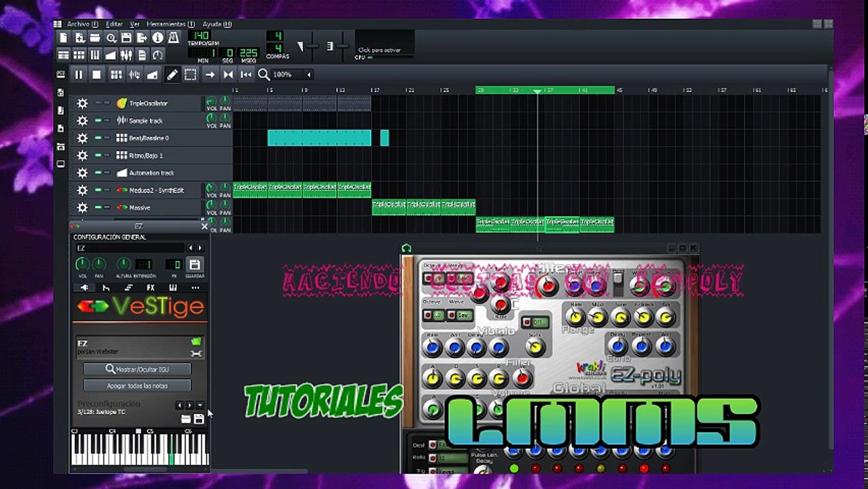
Task: Open the FX tab in the EZ instrument window
Action: (x=151, y=288)
